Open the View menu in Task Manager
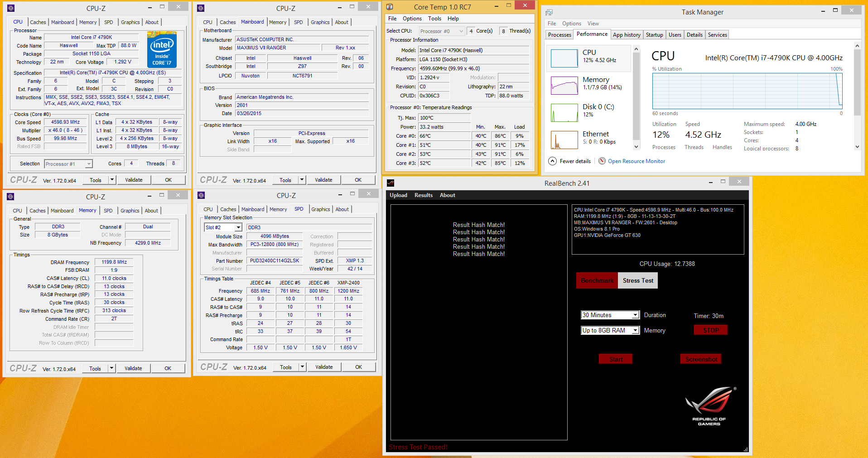Image resolution: width=868 pixels, height=458 pixels. click(x=593, y=24)
